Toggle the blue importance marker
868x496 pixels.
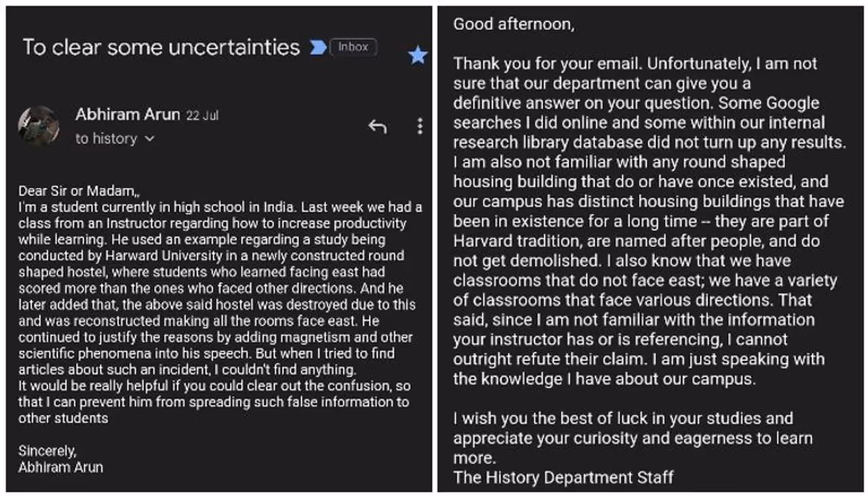317,47
